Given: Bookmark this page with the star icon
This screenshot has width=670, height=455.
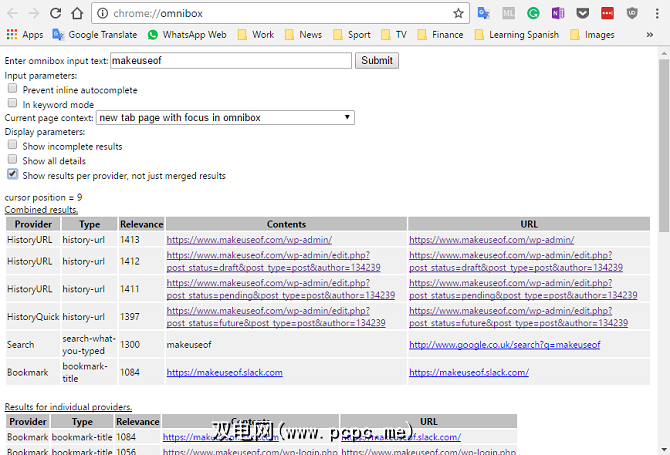Looking at the screenshot, I should (x=458, y=14).
